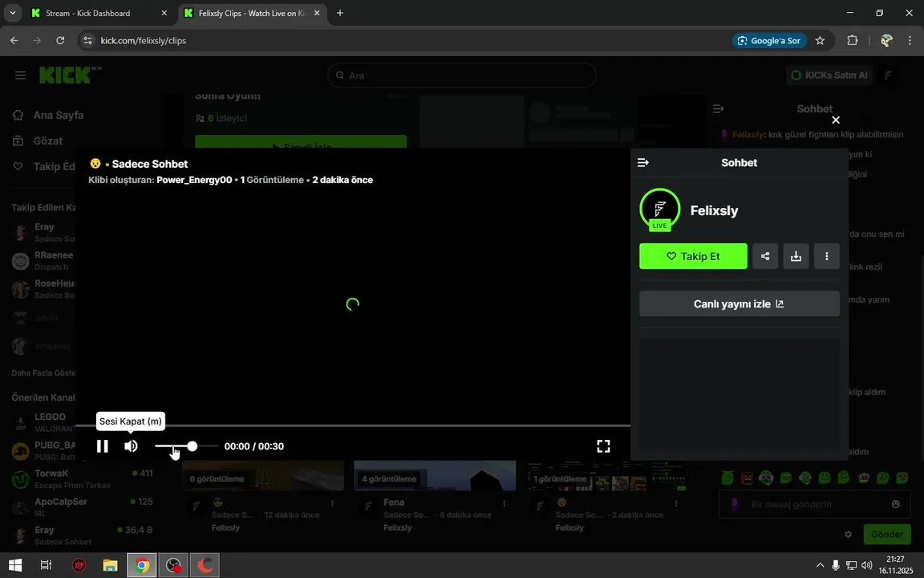Open RRaenee channel in sidebar

(x=44, y=261)
